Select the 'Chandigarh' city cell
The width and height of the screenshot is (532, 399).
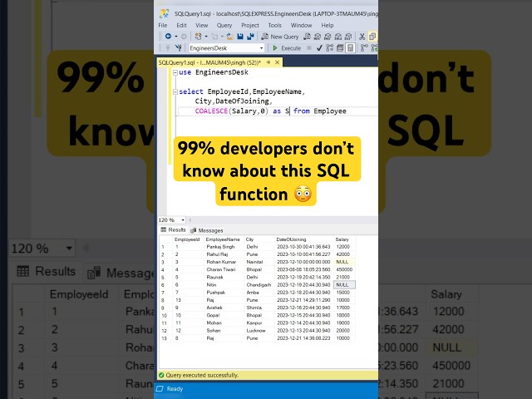coord(259,284)
